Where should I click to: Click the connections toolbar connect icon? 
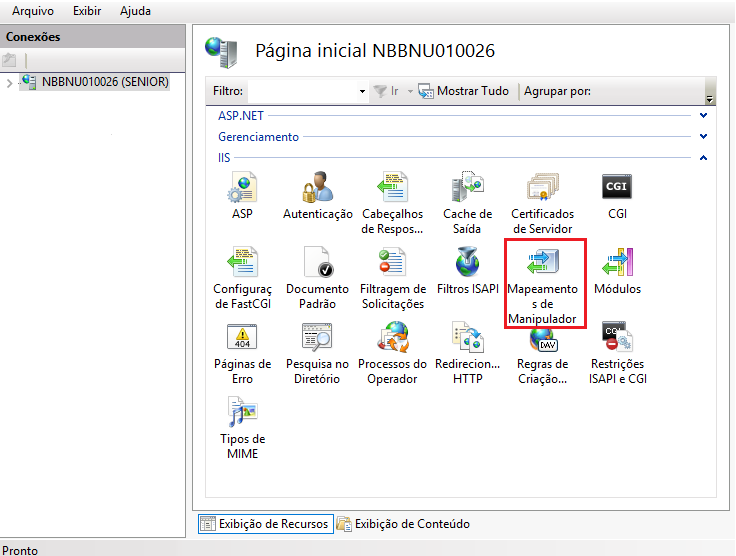click(9, 60)
